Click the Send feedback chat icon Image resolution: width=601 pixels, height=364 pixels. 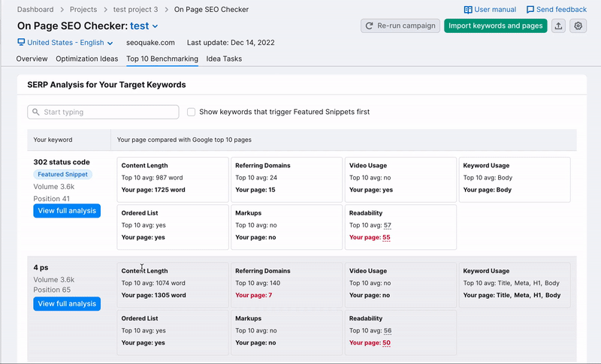click(530, 10)
